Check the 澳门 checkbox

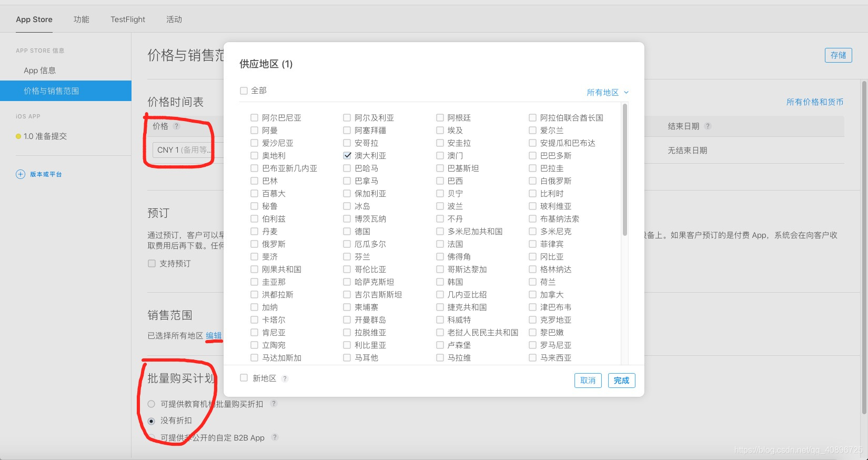tap(440, 155)
